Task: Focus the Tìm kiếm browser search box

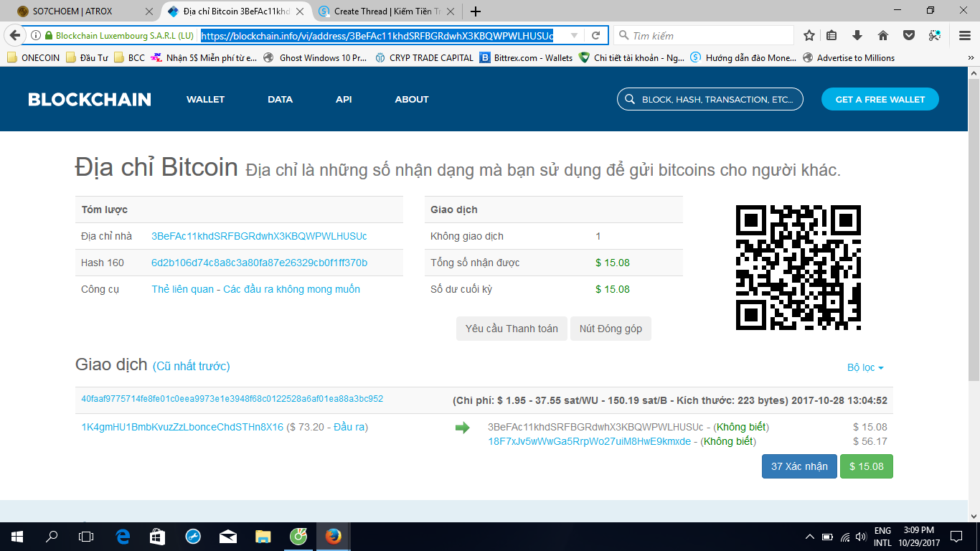Action: (x=703, y=35)
